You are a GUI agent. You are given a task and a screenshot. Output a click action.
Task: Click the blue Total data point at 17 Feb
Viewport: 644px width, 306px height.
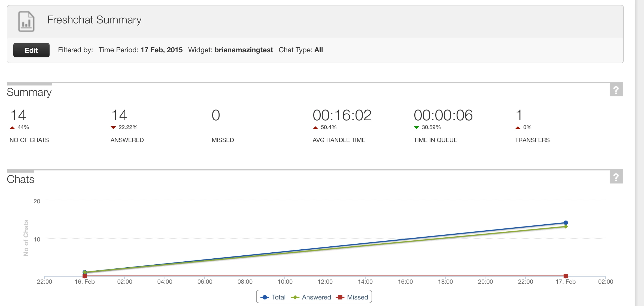coord(566,223)
